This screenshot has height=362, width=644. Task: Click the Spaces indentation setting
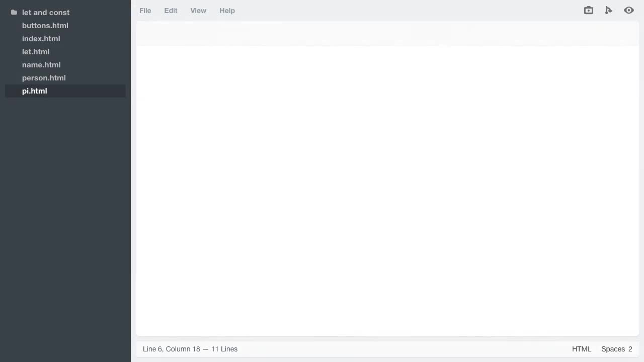[613, 349]
